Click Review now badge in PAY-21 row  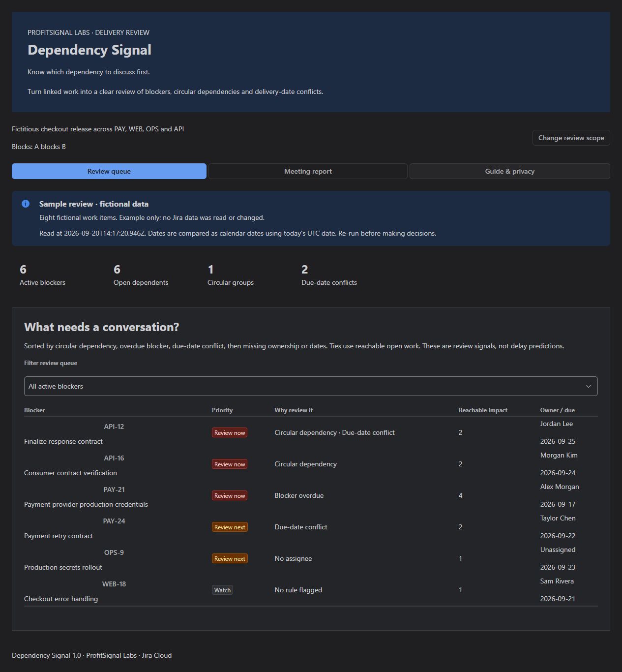click(230, 495)
